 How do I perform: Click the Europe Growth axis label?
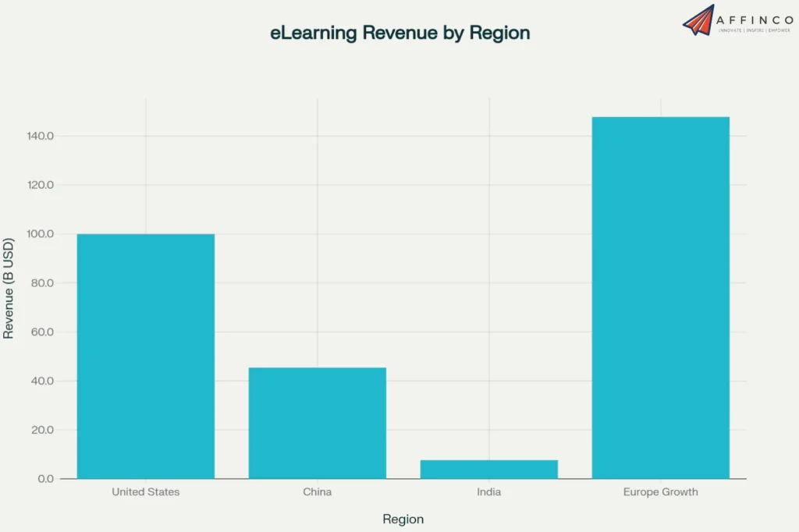[660, 491]
